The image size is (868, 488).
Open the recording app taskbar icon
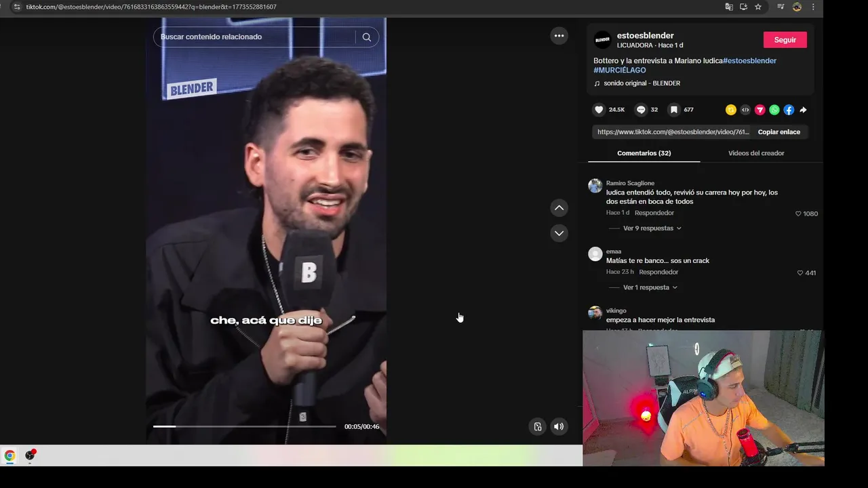coord(30,455)
